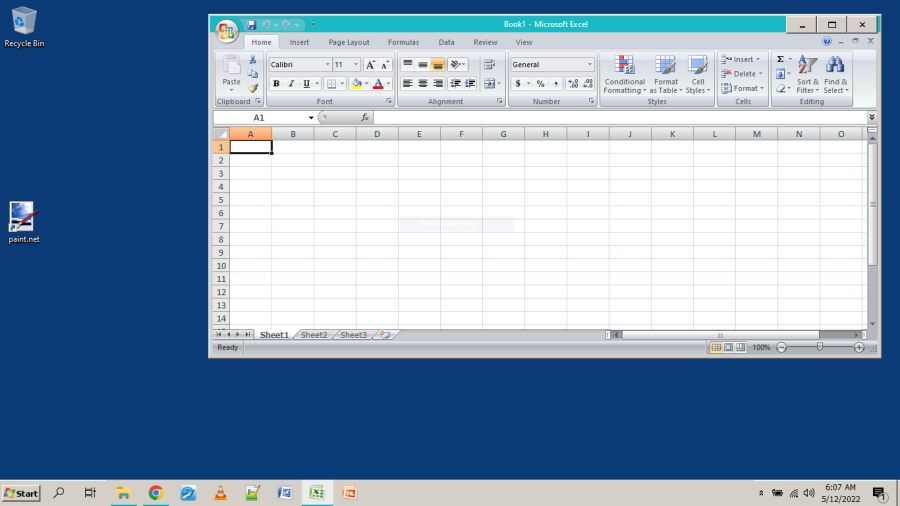Apply Comma Style
Screen dimensions: 900x506
pyautogui.click(x=556, y=84)
